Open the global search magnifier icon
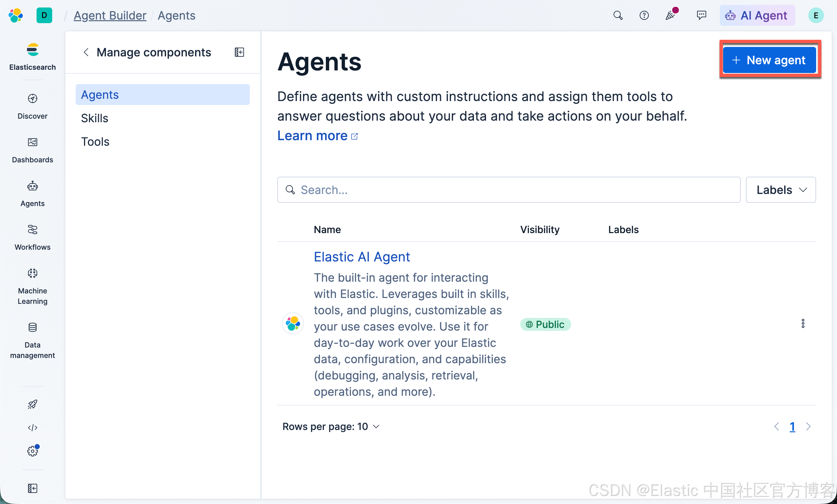 [617, 16]
